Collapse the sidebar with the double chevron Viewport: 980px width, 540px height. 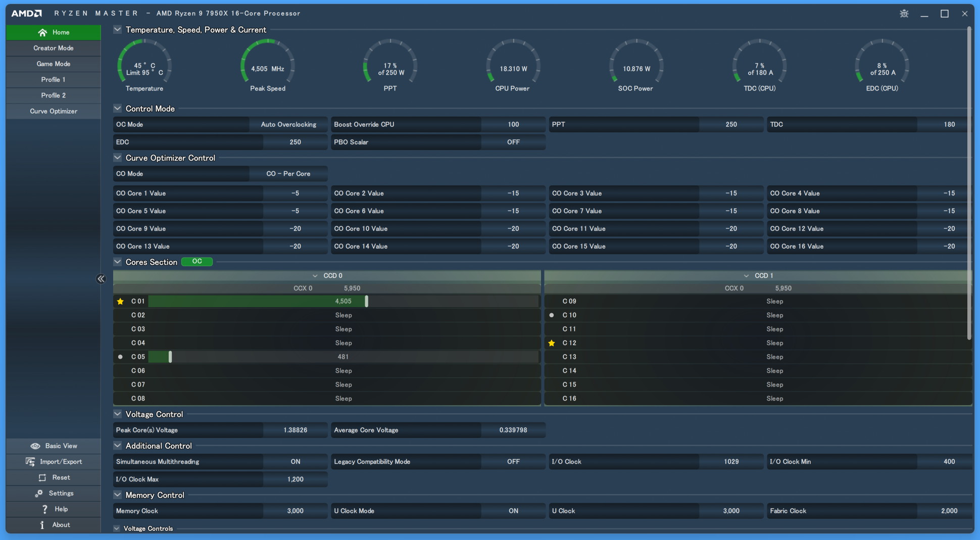coord(101,279)
